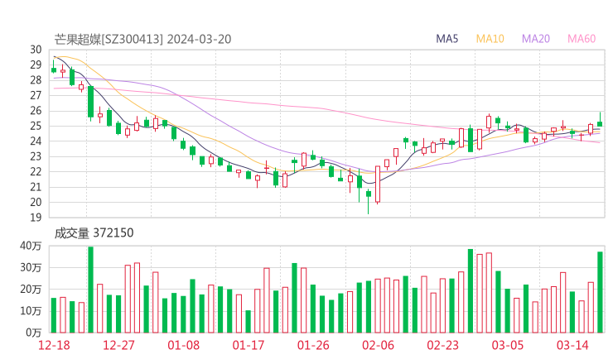Click the 0万 volume axis label
The image size is (613, 364).
tap(34, 333)
